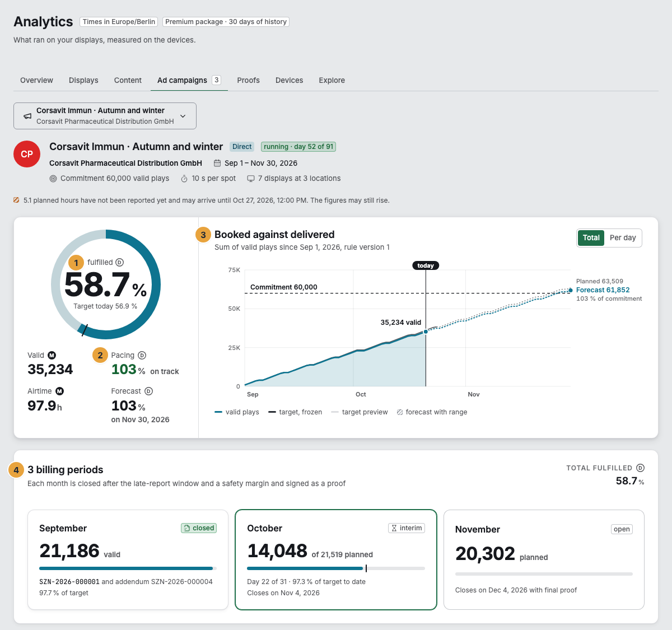Click addendum SZN-2026-000004 reference
This screenshot has height=630, width=672.
click(182, 582)
